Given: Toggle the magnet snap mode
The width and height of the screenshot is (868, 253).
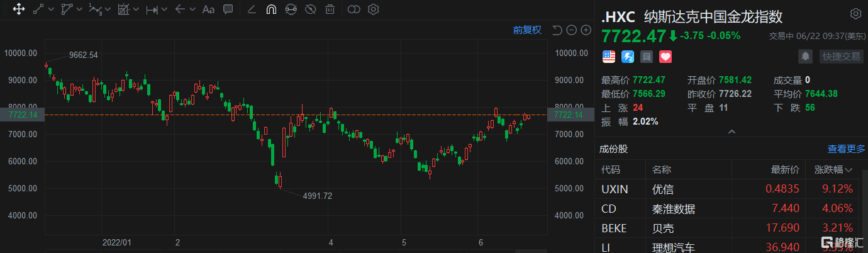Looking at the screenshot, I should click(271, 9).
